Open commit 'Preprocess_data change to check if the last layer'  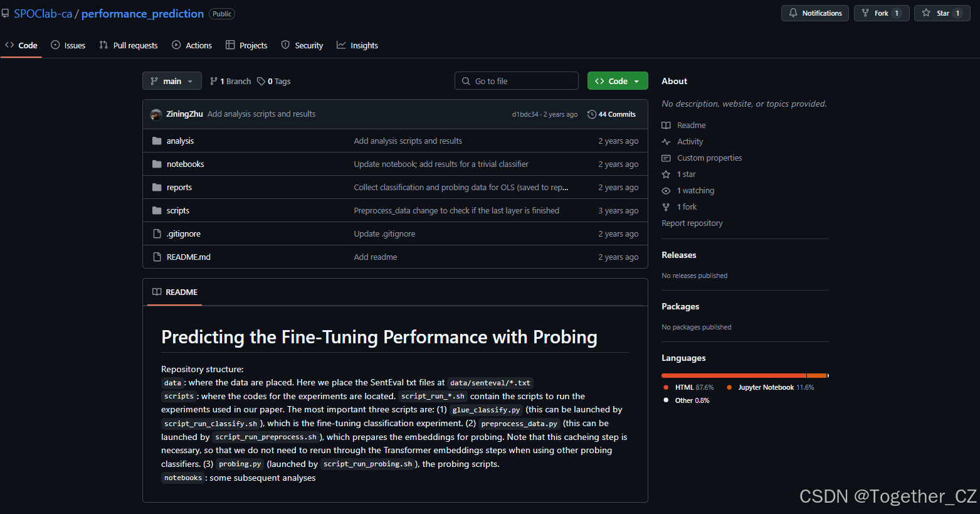(456, 210)
